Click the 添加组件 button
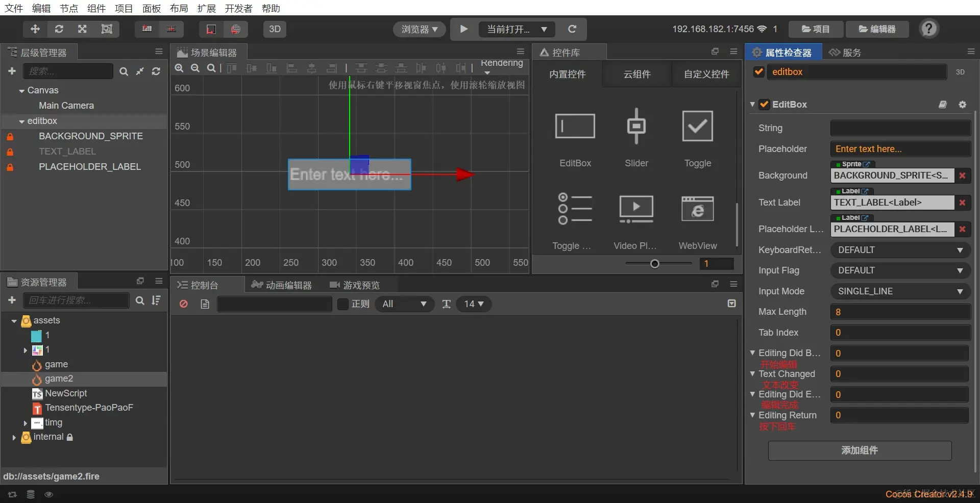 [860, 450]
